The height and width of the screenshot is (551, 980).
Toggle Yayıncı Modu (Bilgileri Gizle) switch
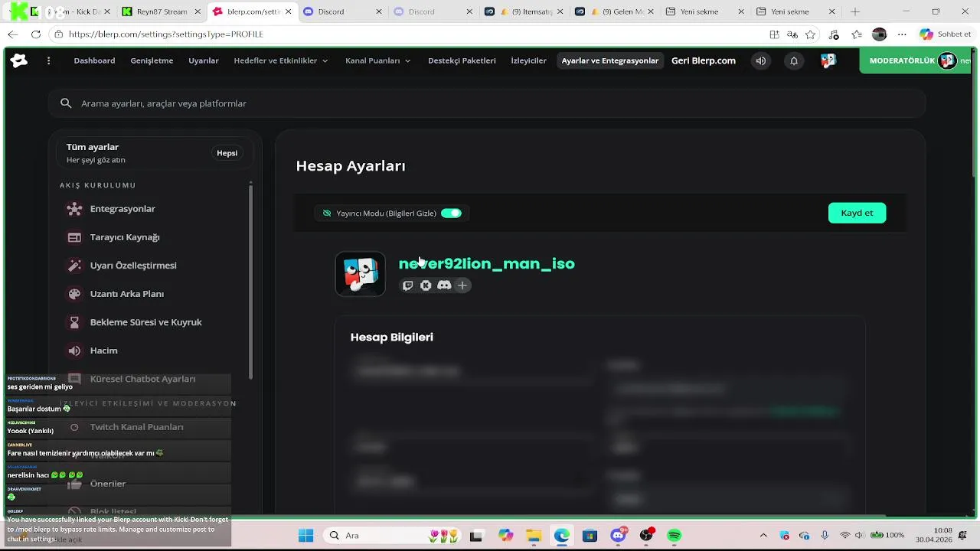tap(451, 214)
